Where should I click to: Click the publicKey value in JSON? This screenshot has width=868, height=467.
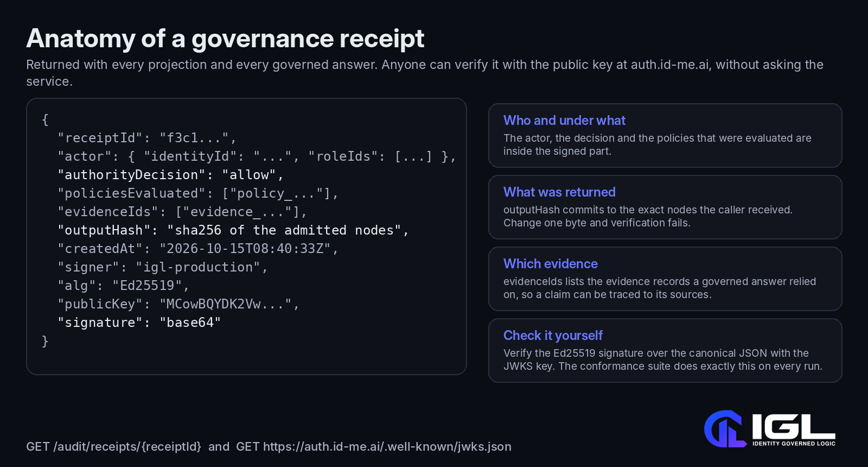(229, 304)
